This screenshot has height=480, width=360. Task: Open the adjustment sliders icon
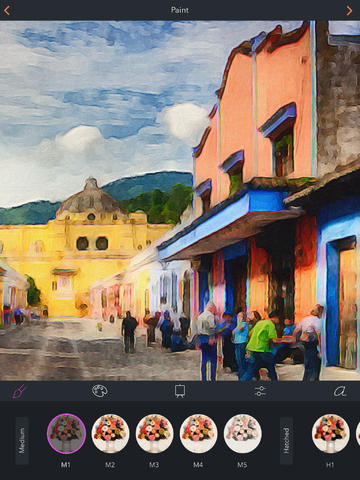pos(260,391)
